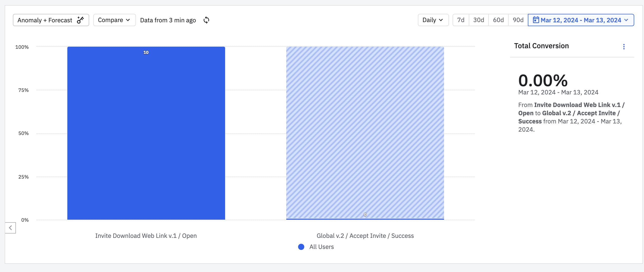Click the solid blue Invite Download Open bar
This screenshot has width=644, height=272.
(146, 133)
